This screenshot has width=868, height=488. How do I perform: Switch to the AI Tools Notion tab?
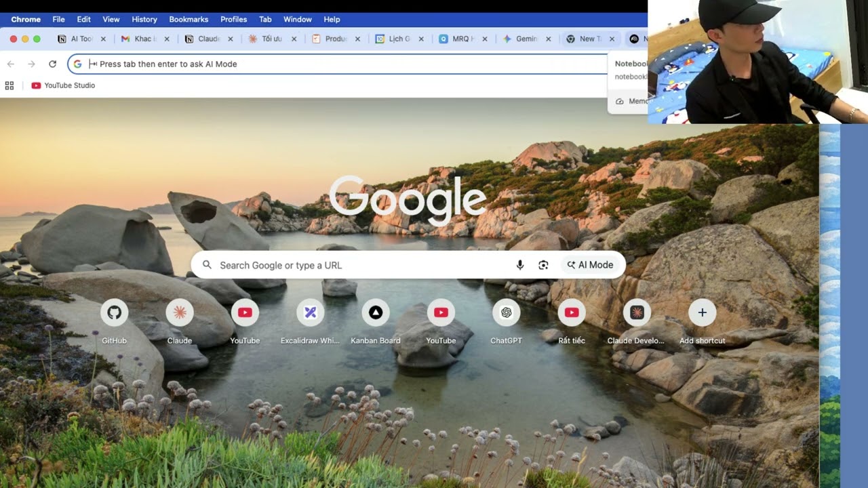click(81, 39)
